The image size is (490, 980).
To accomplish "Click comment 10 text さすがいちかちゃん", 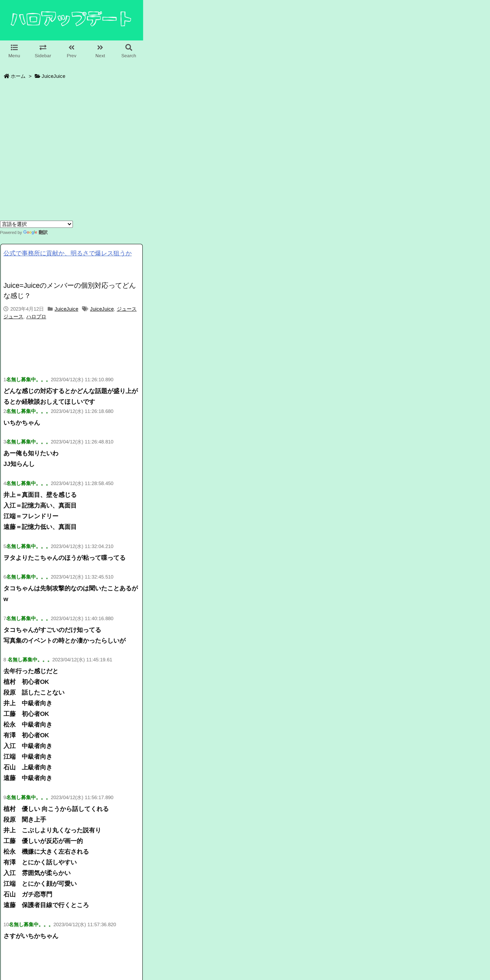I will pos(31,936).
